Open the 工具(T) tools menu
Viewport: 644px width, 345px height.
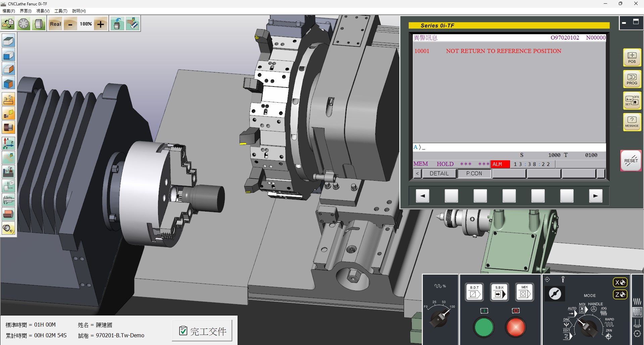point(61,11)
